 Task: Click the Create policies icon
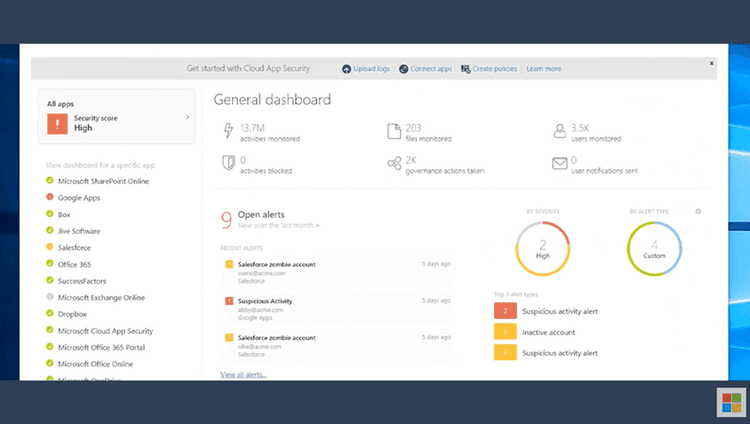pyautogui.click(x=466, y=69)
